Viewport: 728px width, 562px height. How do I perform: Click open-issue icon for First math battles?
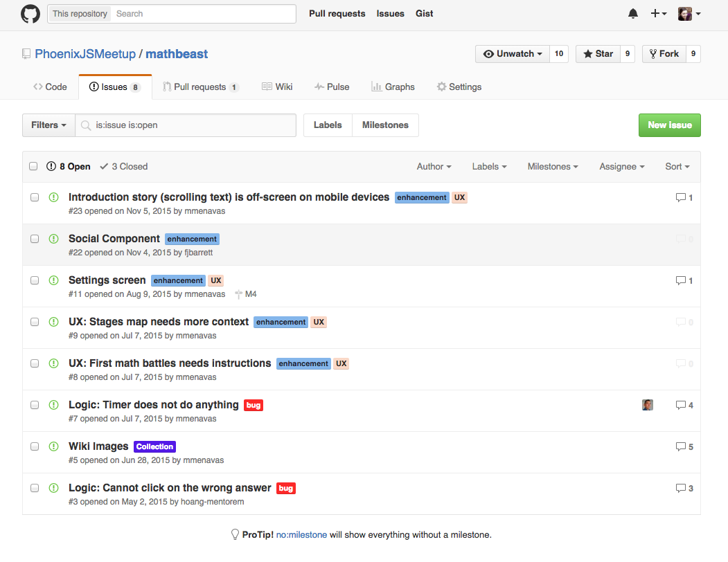point(54,363)
